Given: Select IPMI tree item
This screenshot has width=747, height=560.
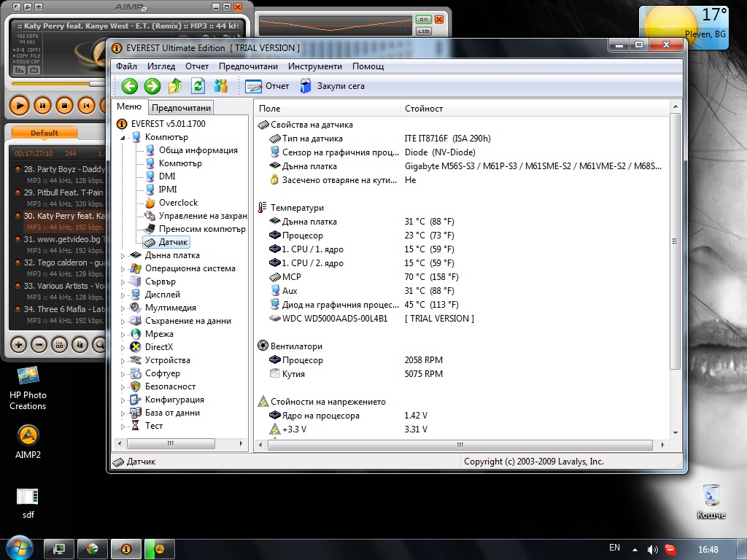Looking at the screenshot, I should (x=168, y=190).
